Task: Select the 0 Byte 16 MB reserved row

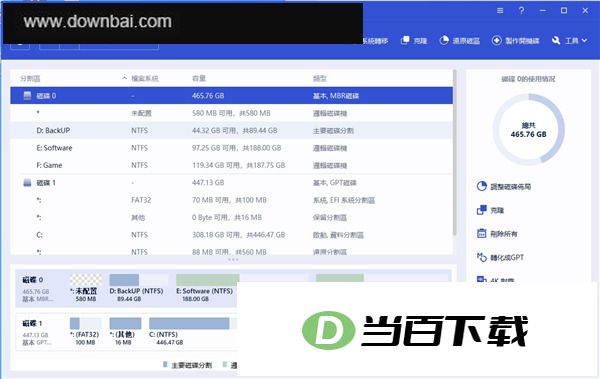Action: pos(232,217)
